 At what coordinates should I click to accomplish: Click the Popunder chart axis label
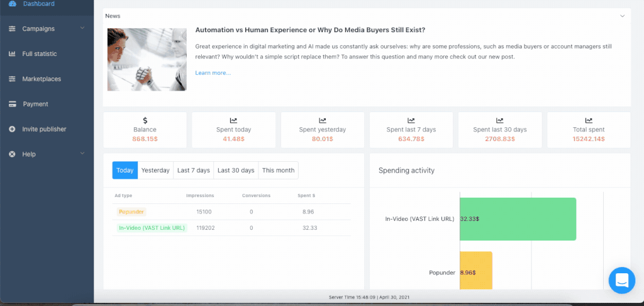pos(442,272)
